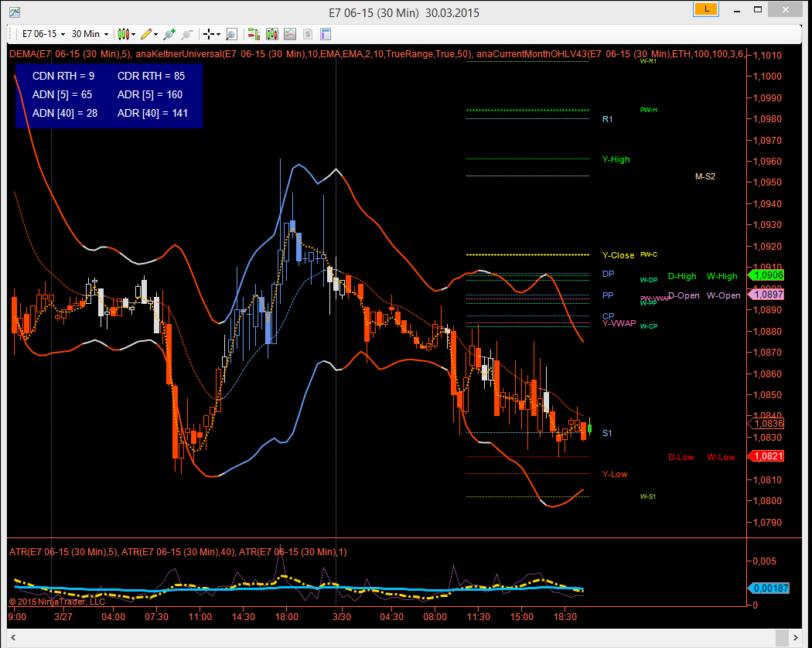Click the W-R1 level label
The image size is (812, 648).
(x=648, y=61)
